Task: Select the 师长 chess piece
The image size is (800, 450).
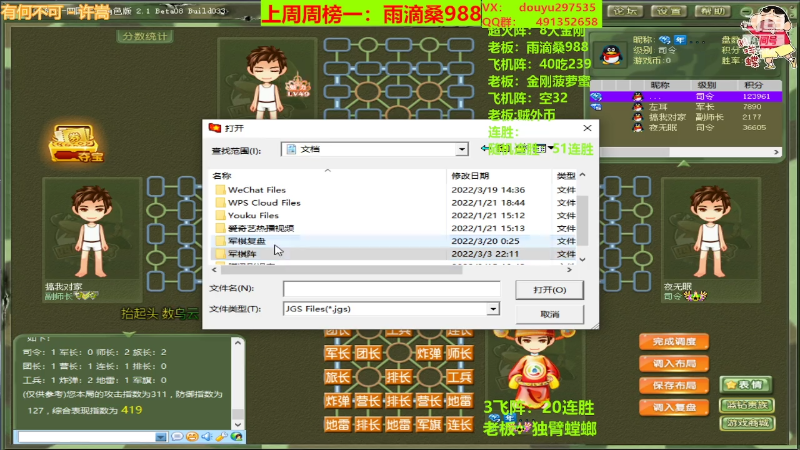Action: 459,353
